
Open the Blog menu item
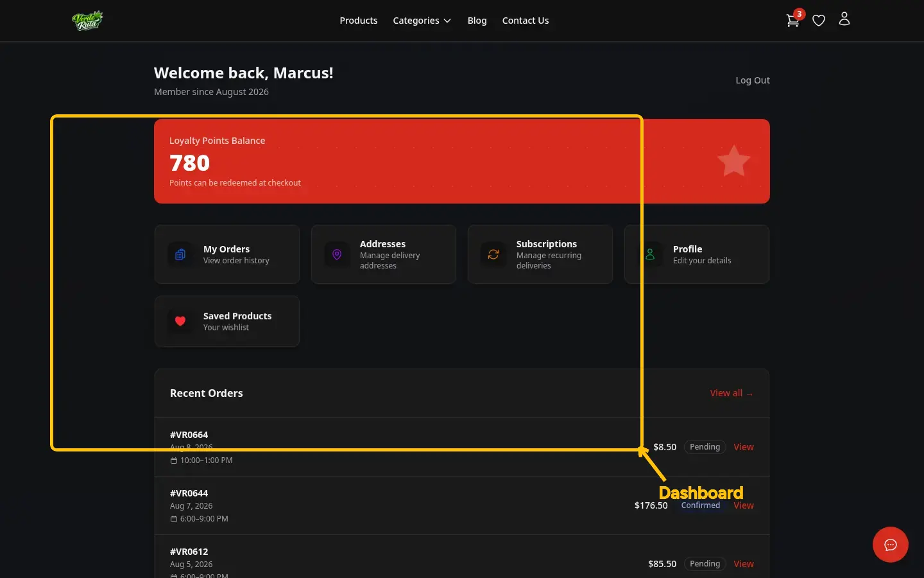[x=477, y=21]
